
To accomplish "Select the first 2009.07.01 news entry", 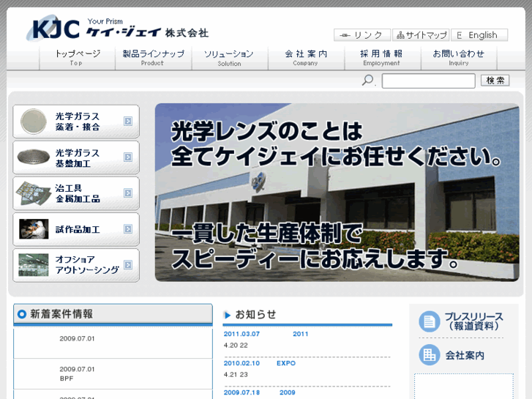I will (113, 343).
